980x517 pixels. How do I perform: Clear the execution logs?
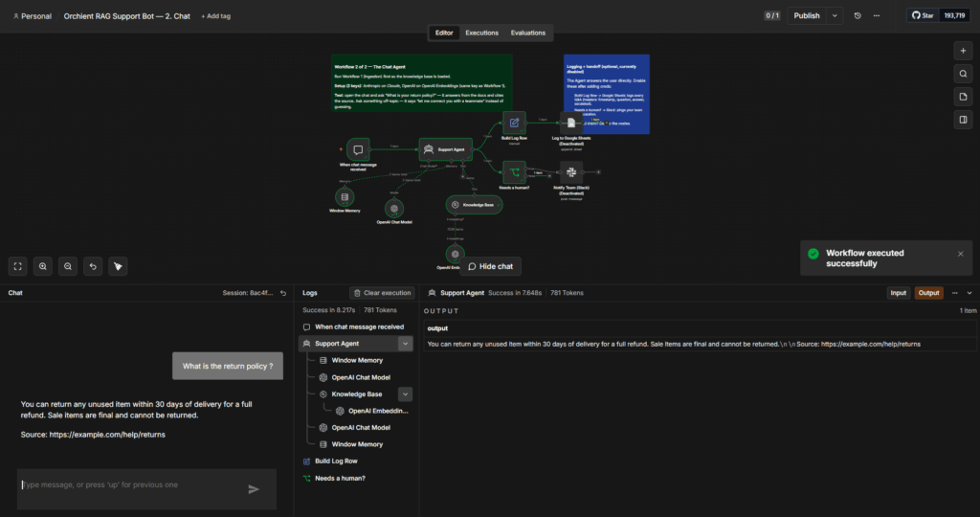coord(382,293)
